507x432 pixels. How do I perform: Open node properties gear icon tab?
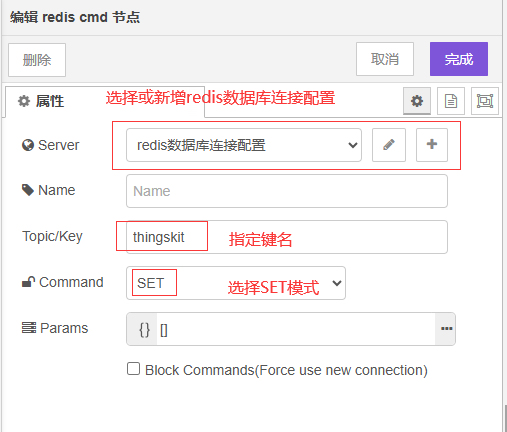click(417, 101)
